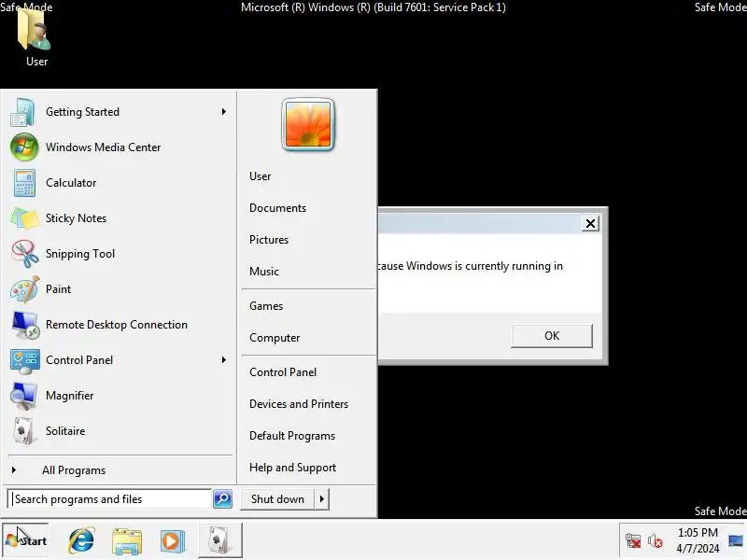Open Remote Desktop Connection icon
Screen dimensions: 747x560
point(26,325)
